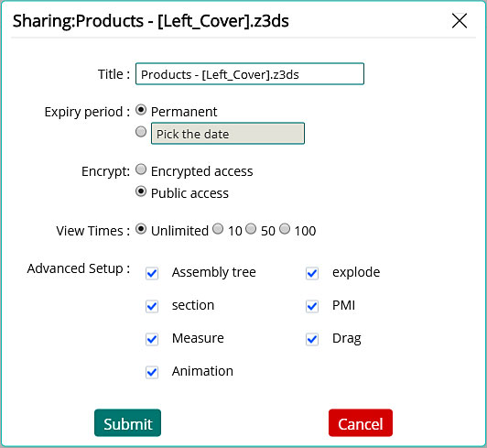Image resolution: width=487 pixels, height=448 pixels.
Task: Limit View Times to 10
Action: click(x=218, y=229)
